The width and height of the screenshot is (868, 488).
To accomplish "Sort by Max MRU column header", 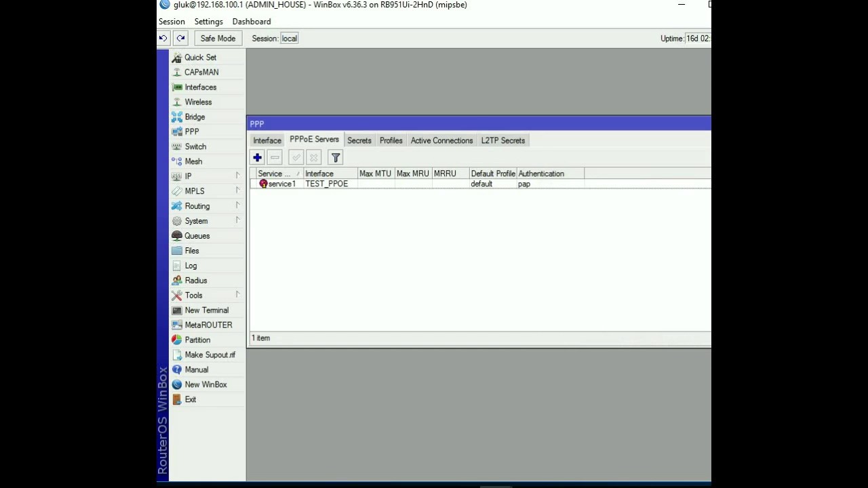I will 414,174.
